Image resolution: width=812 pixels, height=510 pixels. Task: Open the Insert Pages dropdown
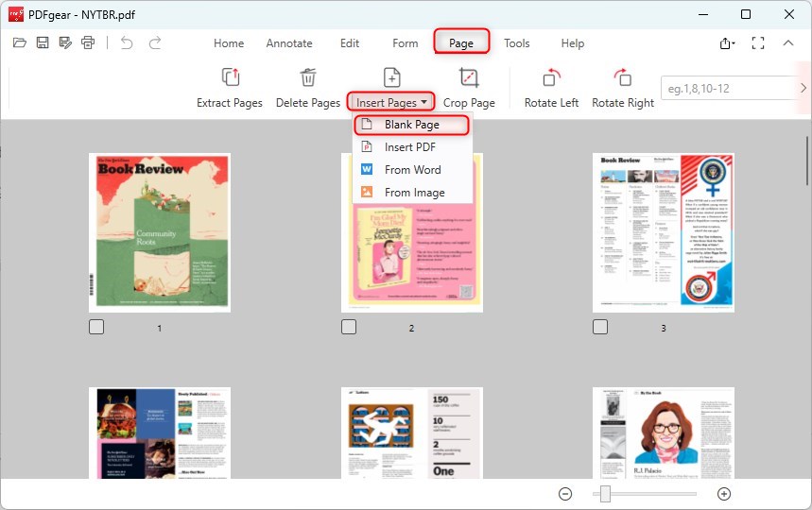tap(391, 102)
